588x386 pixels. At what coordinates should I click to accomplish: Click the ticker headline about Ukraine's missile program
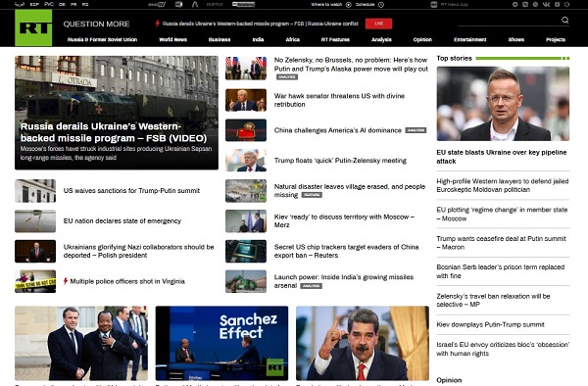click(261, 24)
